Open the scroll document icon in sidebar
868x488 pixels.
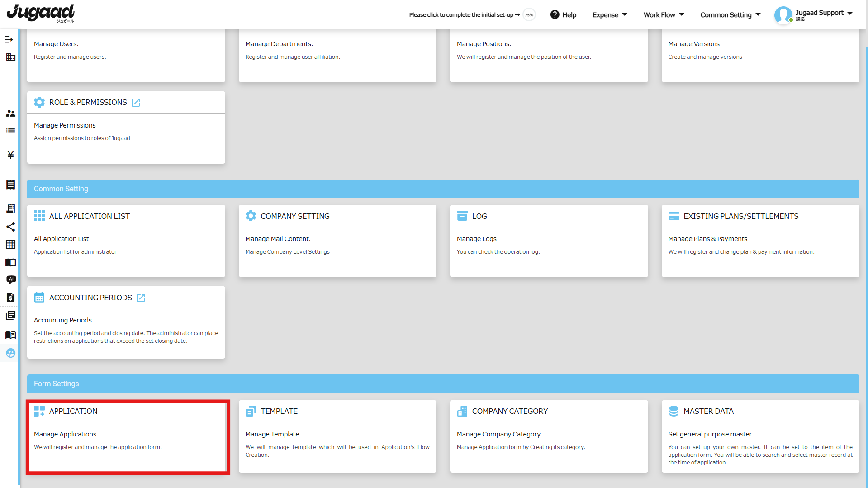10,208
